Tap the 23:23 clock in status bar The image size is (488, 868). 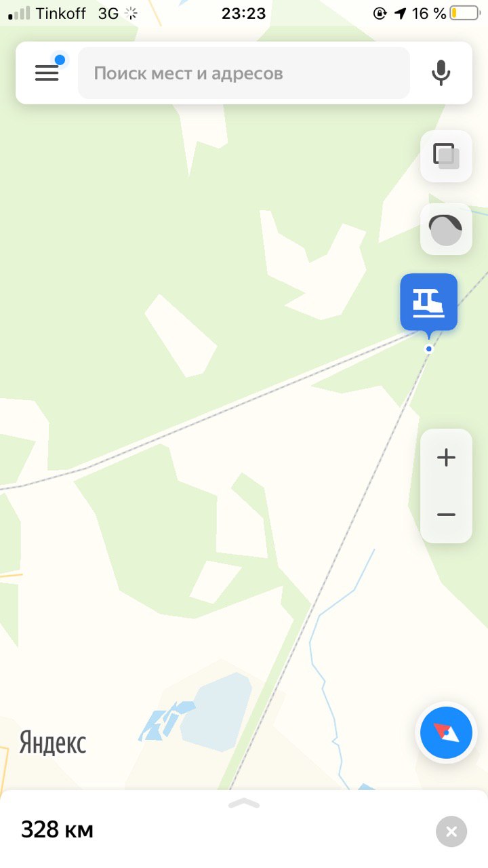pyautogui.click(x=244, y=14)
